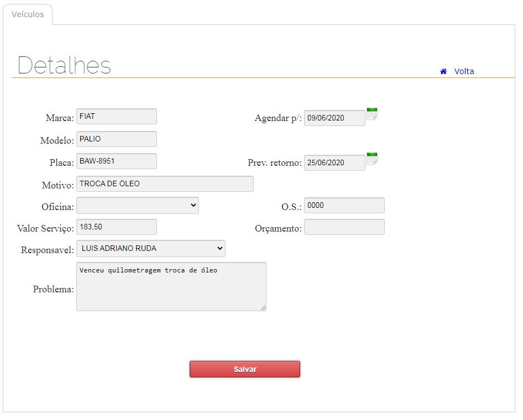523x420 pixels.
Task: Expand the Oficina dropdown
Action: click(137, 206)
